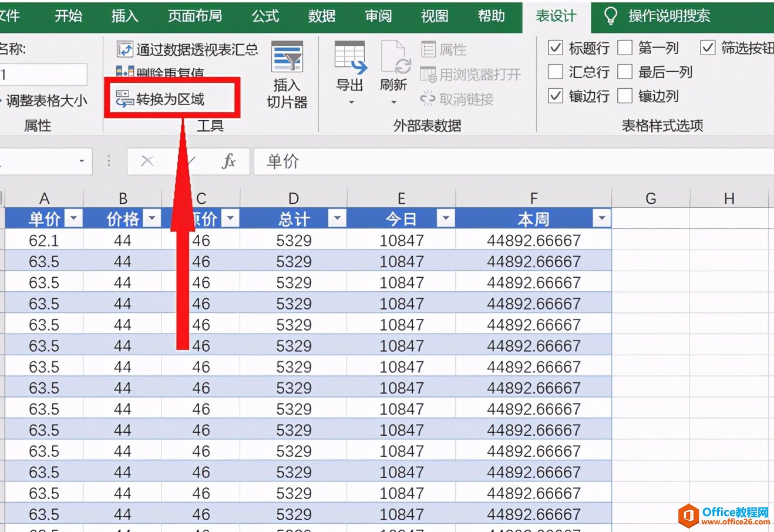Click the Export (导出) table icon

(x=350, y=59)
